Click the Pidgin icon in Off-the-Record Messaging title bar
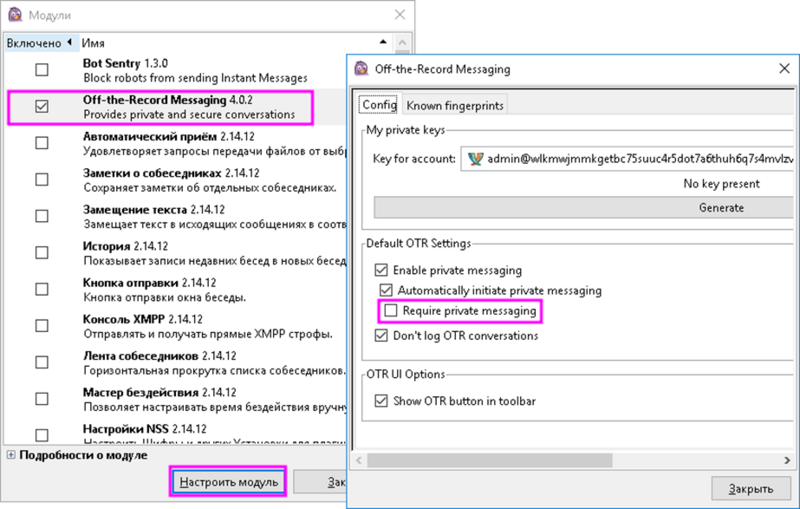 pos(361,68)
